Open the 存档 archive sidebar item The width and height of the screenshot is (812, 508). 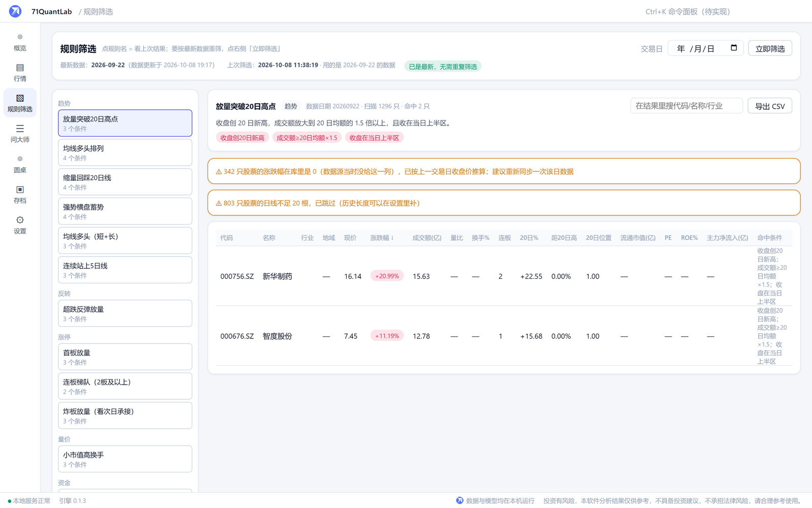click(20, 195)
